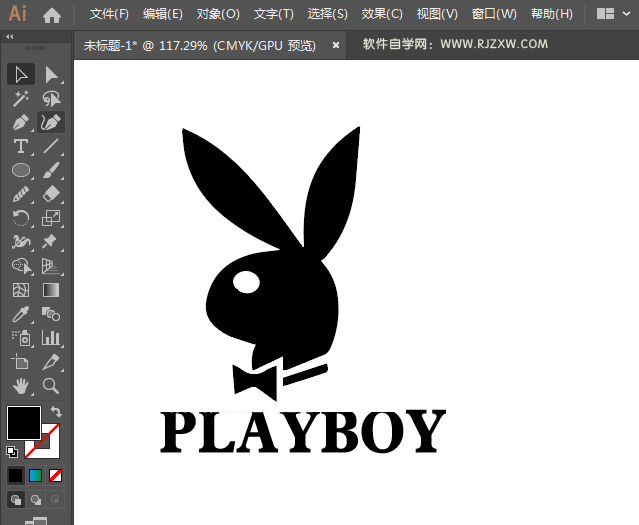Click the stroke box with red slash
This screenshot has width=639, height=525.
pos(50,448)
